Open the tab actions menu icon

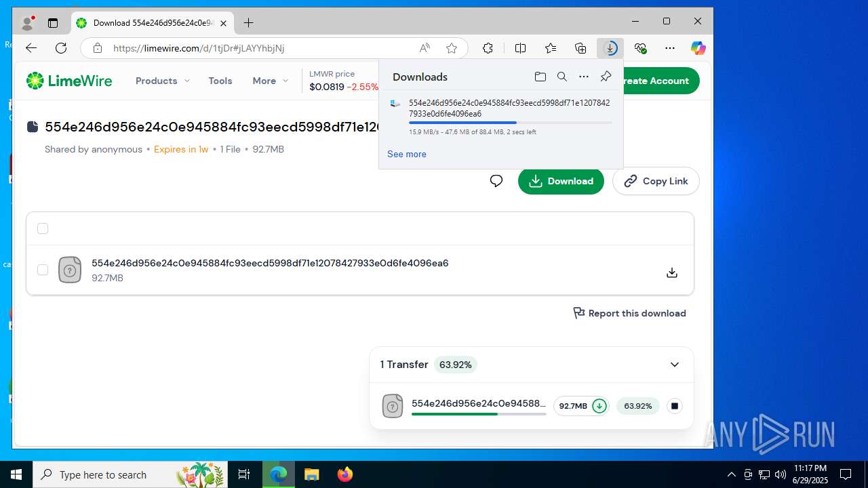point(53,23)
